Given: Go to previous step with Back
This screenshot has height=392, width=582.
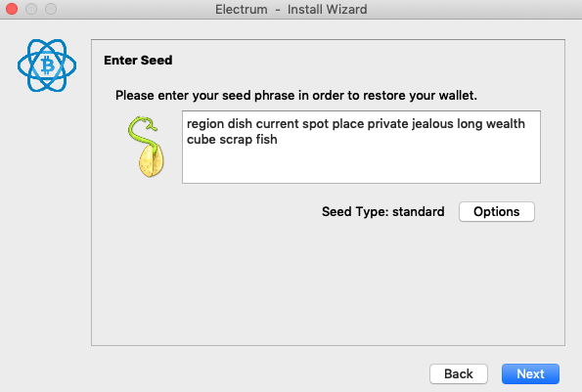Looking at the screenshot, I should click(x=459, y=373).
